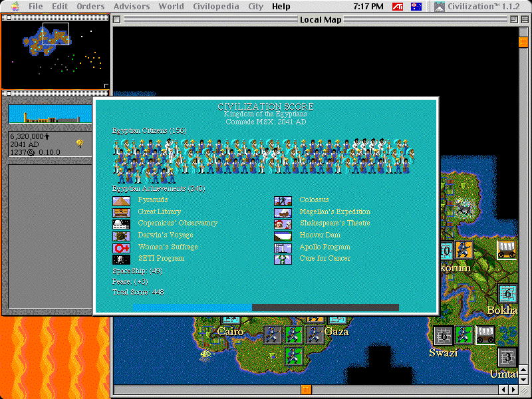Image resolution: width=532 pixels, height=399 pixels.
Task: Select the city square numbered 10
Action: pyautogui.click(x=446, y=251)
